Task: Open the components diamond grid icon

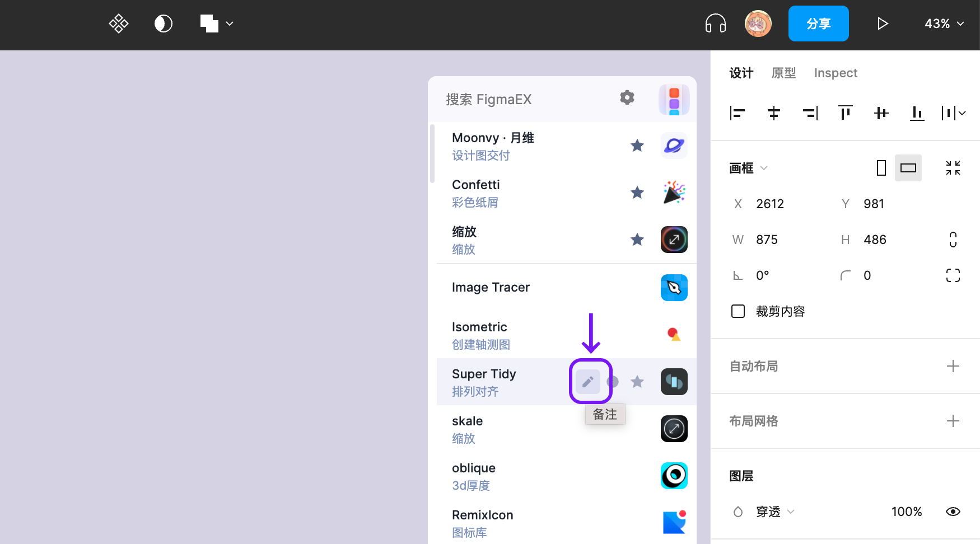Action: pos(119,24)
